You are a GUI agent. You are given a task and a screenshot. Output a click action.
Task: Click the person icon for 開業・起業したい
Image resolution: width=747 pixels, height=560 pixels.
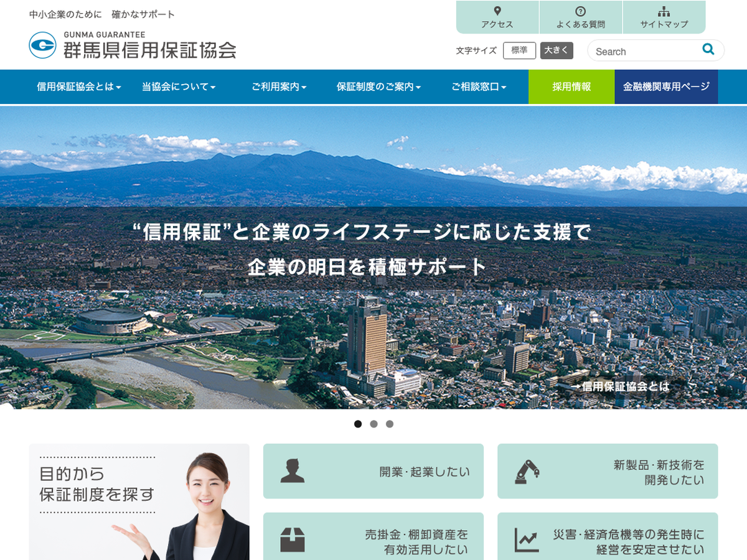292,471
